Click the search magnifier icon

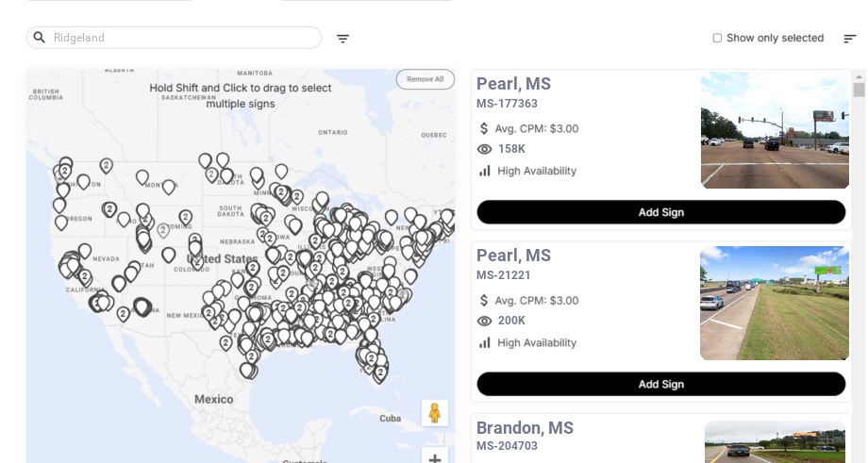(x=40, y=38)
